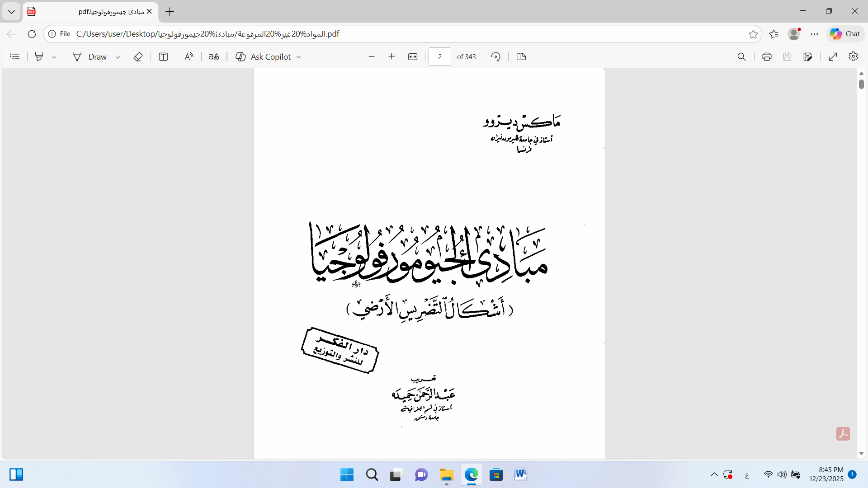868x488 pixels.
Task: Zoom in on the PDF
Action: point(392,56)
